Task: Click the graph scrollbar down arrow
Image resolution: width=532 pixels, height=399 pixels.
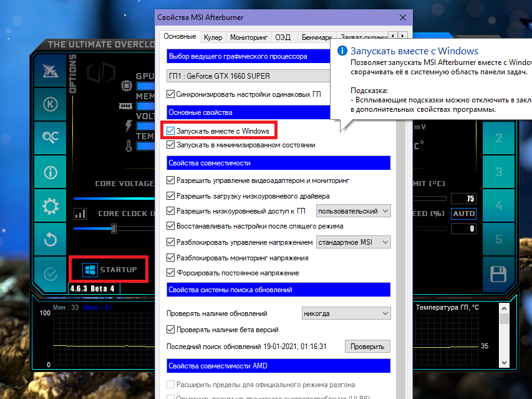Action: click(x=504, y=363)
